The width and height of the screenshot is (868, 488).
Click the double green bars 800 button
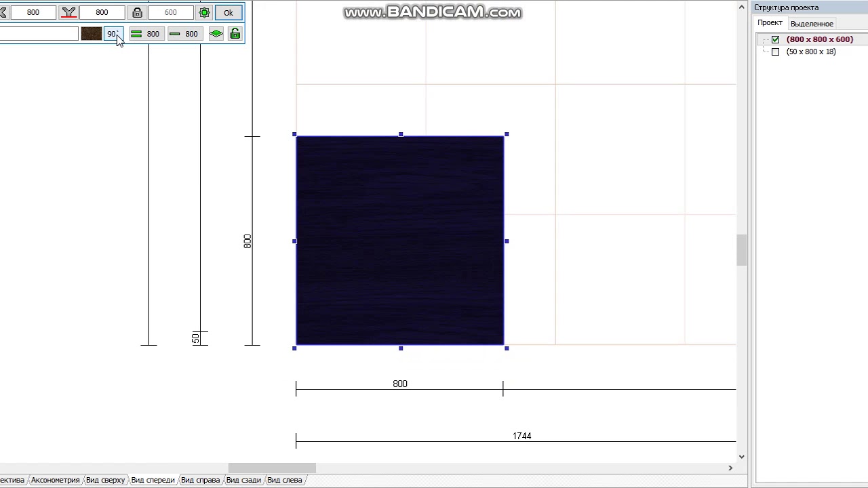pyautogui.click(x=146, y=34)
